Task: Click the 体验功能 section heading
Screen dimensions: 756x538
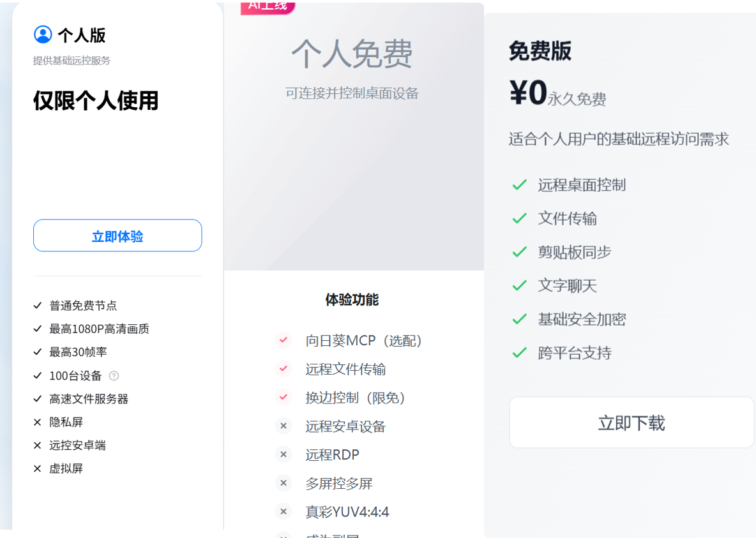Action: [x=352, y=299]
